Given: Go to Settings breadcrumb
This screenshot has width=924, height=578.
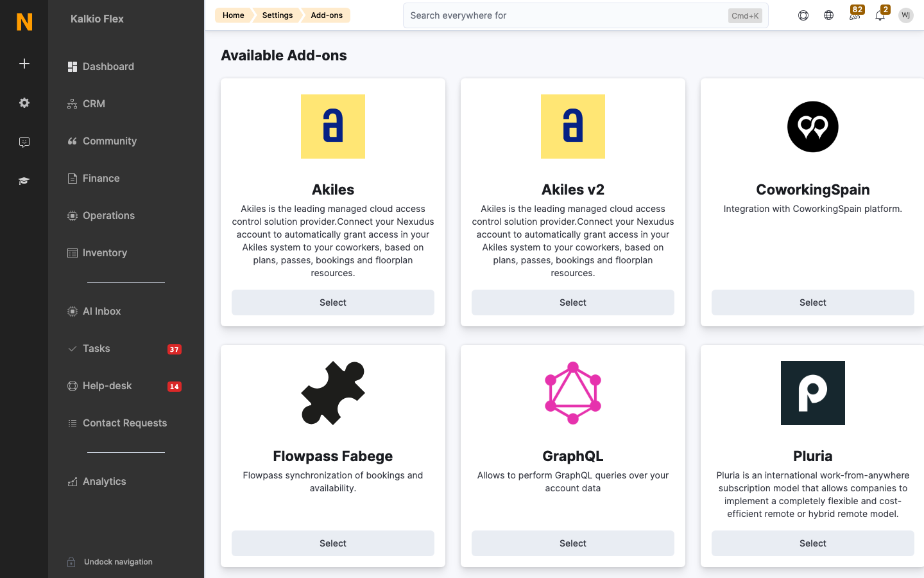Looking at the screenshot, I should [x=277, y=15].
